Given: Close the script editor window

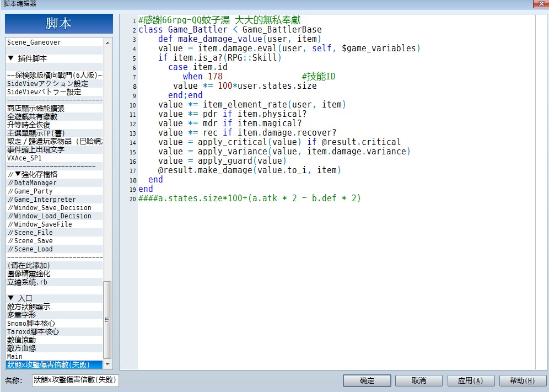Looking at the screenshot, I should pyautogui.click(x=541, y=3).
